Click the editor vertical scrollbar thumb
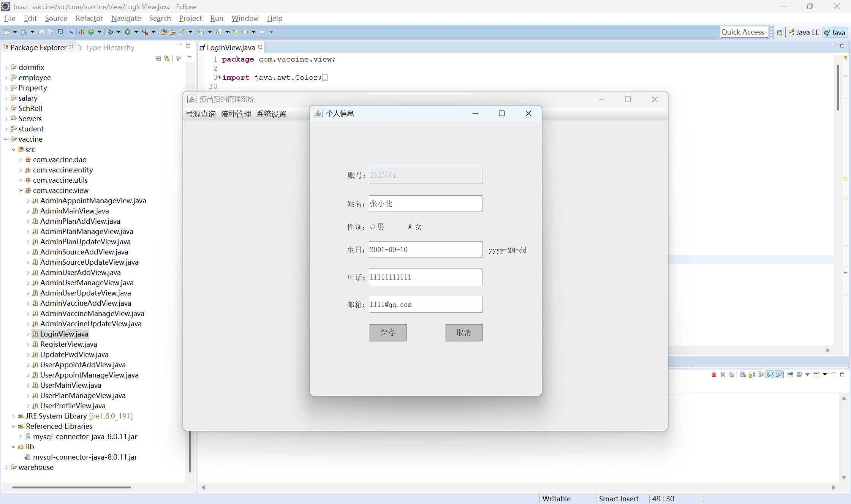Image resolution: width=851 pixels, height=504 pixels. (838, 87)
